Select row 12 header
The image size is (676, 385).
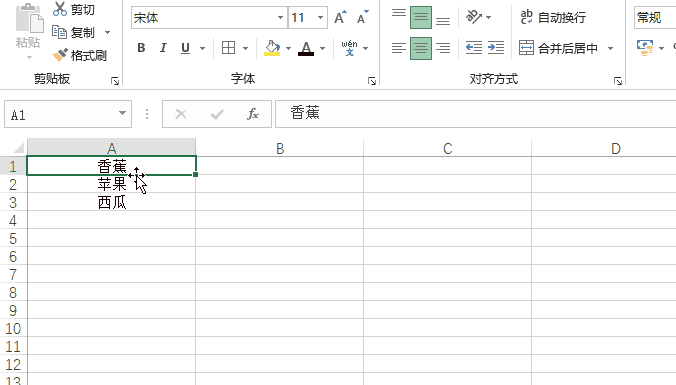pyautogui.click(x=13, y=364)
